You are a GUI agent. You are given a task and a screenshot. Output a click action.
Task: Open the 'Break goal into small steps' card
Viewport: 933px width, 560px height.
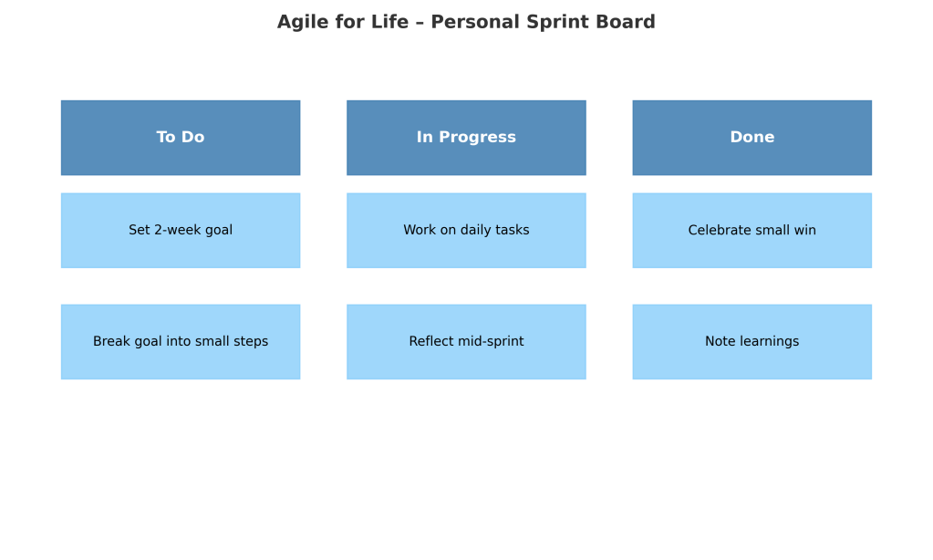[x=180, y=342]
